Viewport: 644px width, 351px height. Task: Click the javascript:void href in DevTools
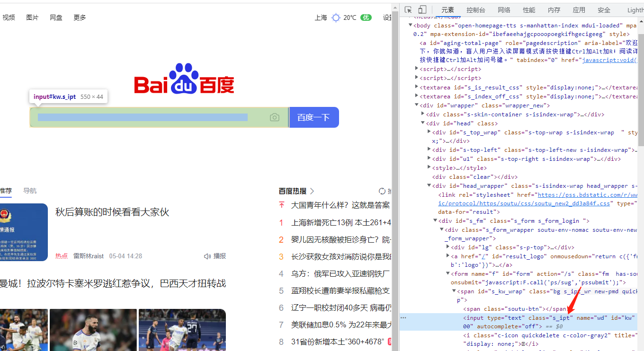(x=610, y=60)
